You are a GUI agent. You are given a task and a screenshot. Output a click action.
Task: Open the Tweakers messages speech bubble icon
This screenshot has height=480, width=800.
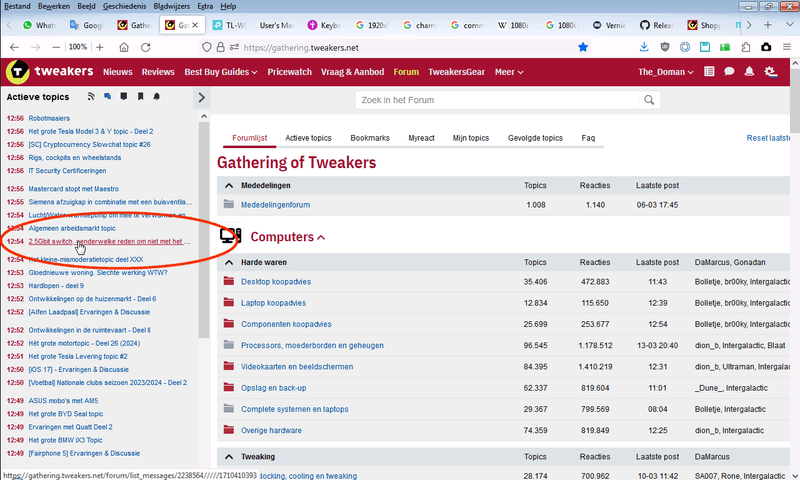(729, 71)
